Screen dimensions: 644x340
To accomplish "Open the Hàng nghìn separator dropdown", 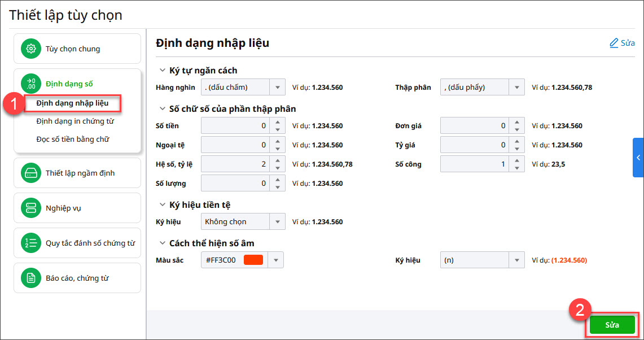I will tap(277, 88).
